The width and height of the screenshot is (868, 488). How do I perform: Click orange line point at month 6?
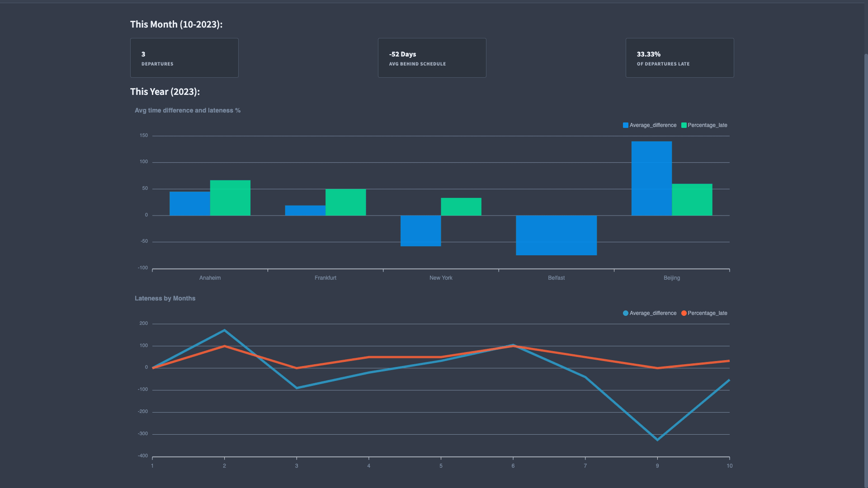tap(513, 346)
